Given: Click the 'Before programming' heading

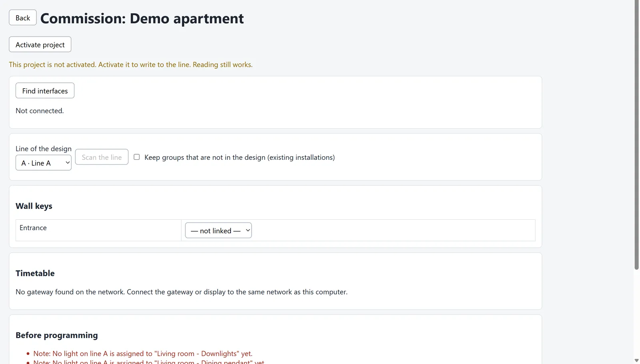Looking at the screenshot, I should pyautogui.click(x=57, y=335).
